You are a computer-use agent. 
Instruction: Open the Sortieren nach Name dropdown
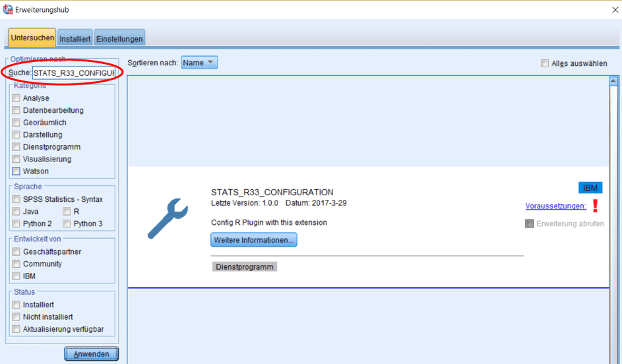[199, 63]
